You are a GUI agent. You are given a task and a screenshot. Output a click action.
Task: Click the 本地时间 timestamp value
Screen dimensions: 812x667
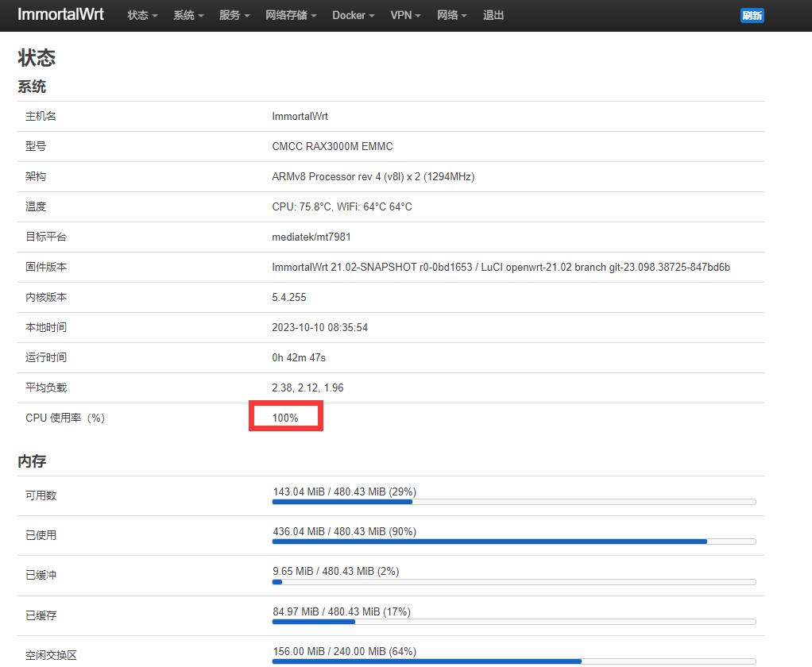319,327
